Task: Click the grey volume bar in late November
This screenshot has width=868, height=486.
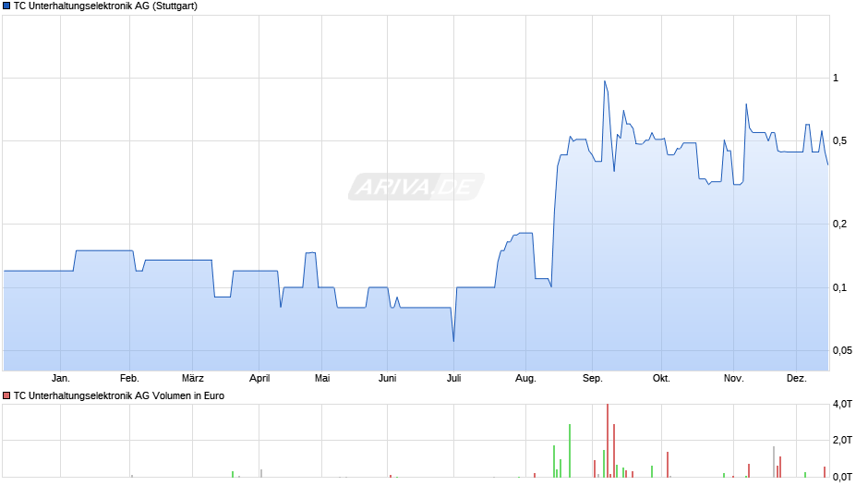Action: pyautogui.click(x=774, y=462)
